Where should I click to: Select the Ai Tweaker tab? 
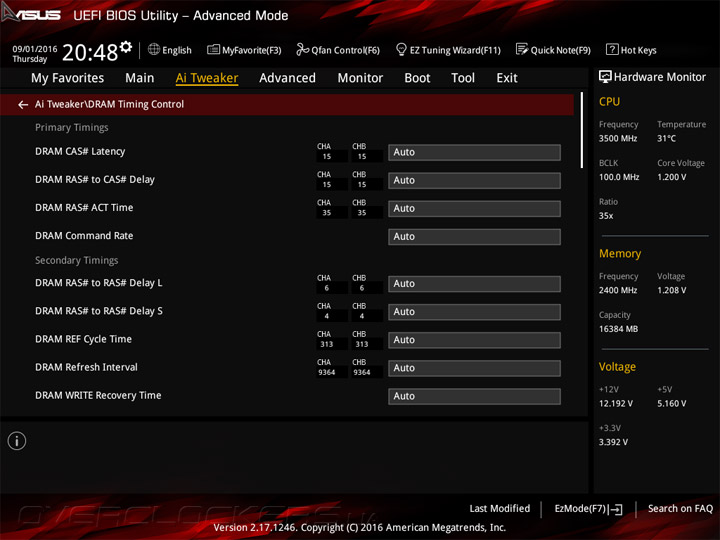[207, 78]
